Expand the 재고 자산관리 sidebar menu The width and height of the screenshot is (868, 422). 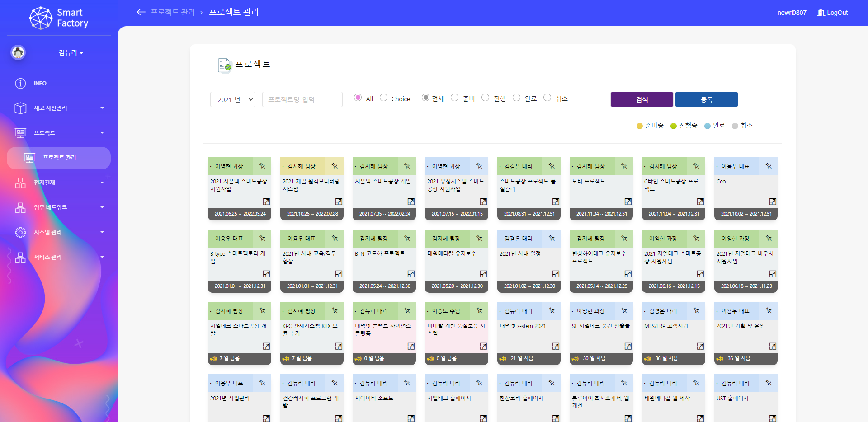coord(59,108)
